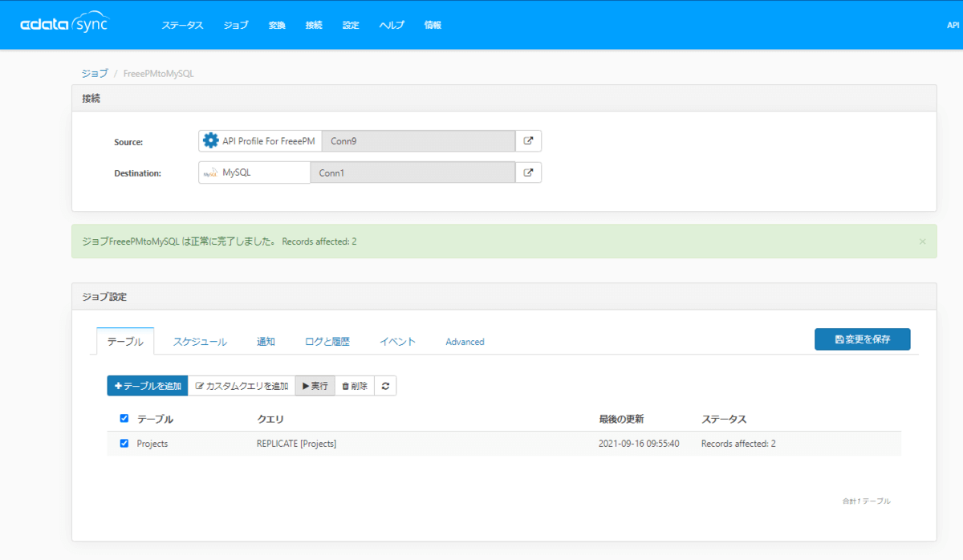
Task: Click the Projects table name
Action: pyautogui.click(x=152, y=444)
